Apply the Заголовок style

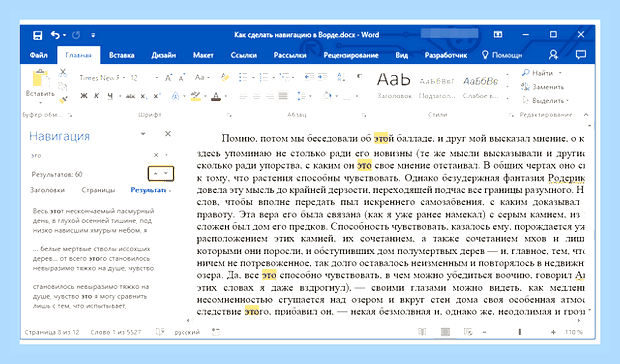394,85
